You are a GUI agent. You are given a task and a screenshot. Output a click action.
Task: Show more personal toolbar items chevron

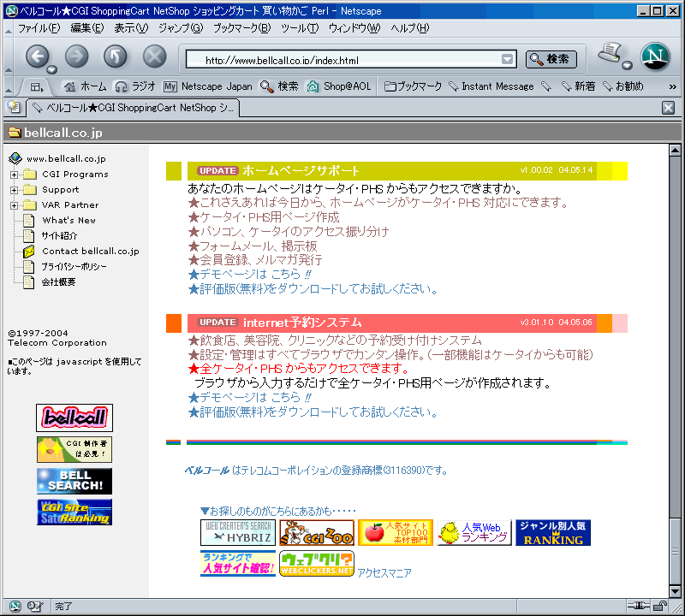[x=672, y=87]
